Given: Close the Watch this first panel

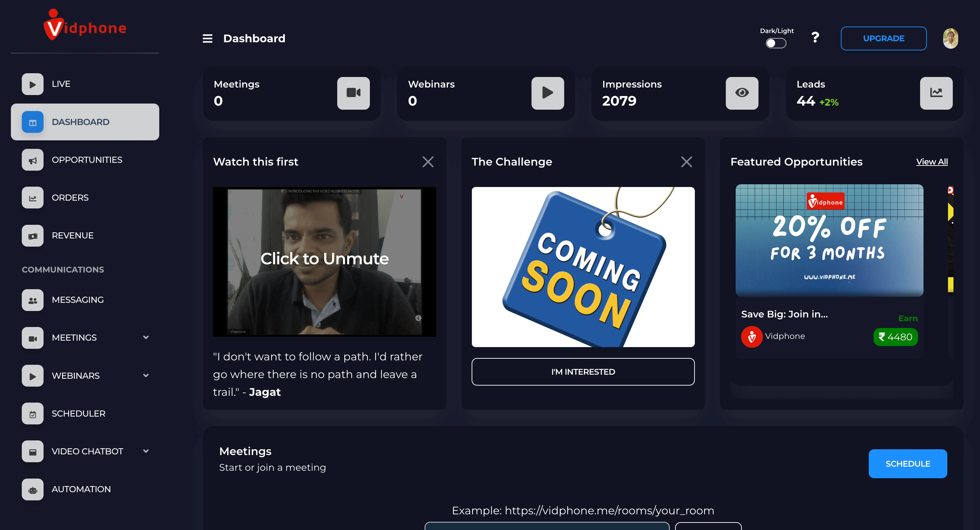Looking at the screenshot, I should [x=428, y=162].
